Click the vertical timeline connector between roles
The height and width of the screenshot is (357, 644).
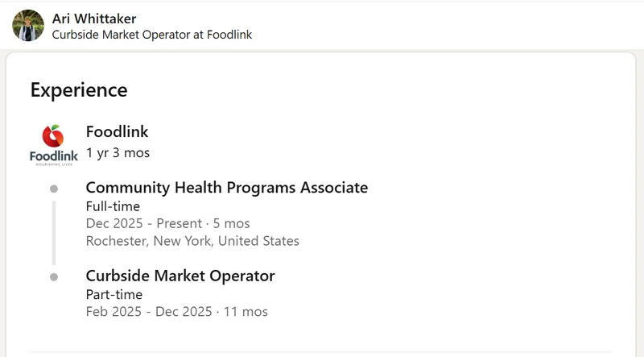point(54,233)
